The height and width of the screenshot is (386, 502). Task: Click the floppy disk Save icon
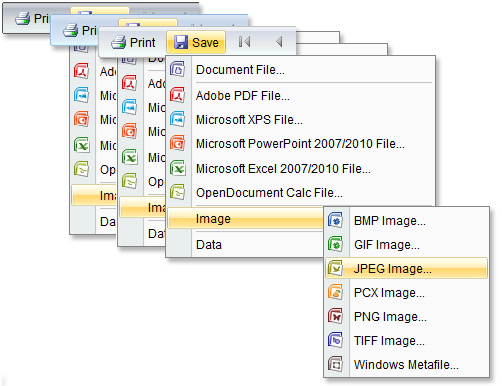181,42
